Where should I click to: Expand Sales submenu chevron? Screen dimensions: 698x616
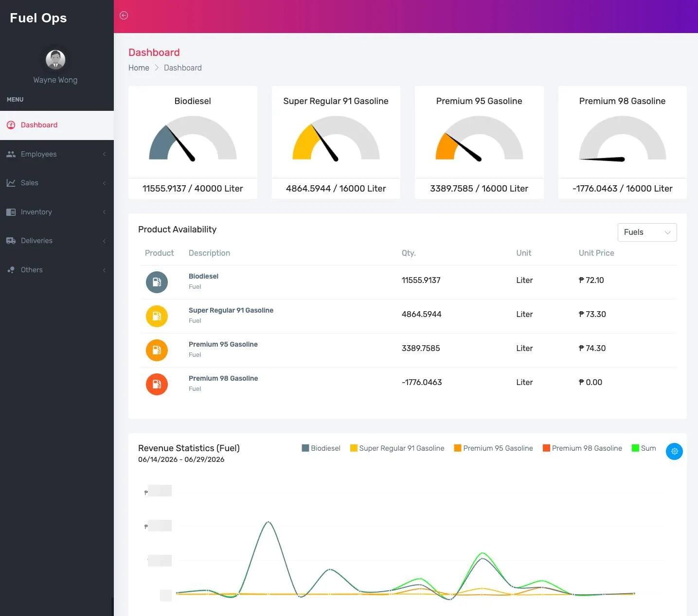click(104, 183)
